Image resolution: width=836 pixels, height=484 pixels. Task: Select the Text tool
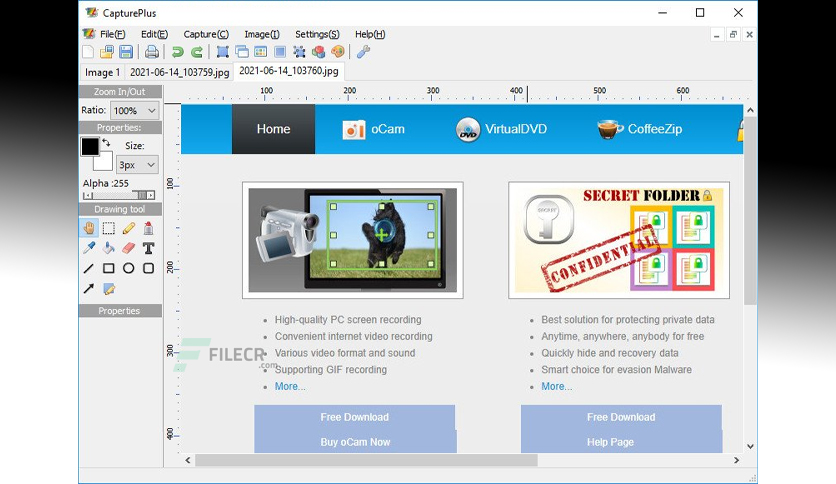tap(148, 248)
